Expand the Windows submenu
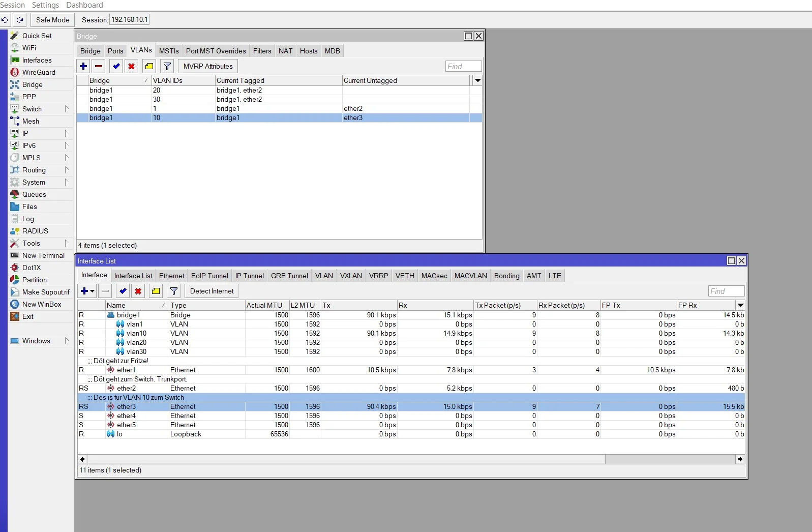 [x=67, y=341]
